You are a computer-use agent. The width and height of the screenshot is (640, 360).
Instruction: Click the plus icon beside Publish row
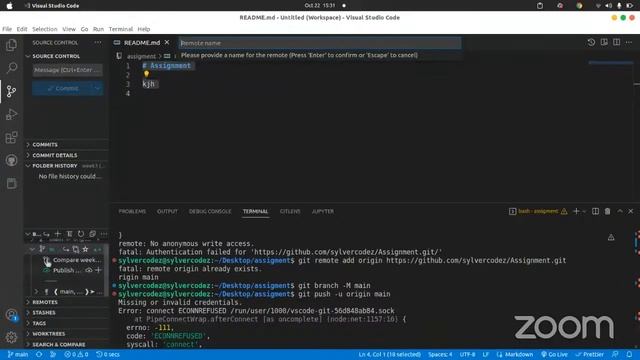pyautogui.click(x=98, y=270)
